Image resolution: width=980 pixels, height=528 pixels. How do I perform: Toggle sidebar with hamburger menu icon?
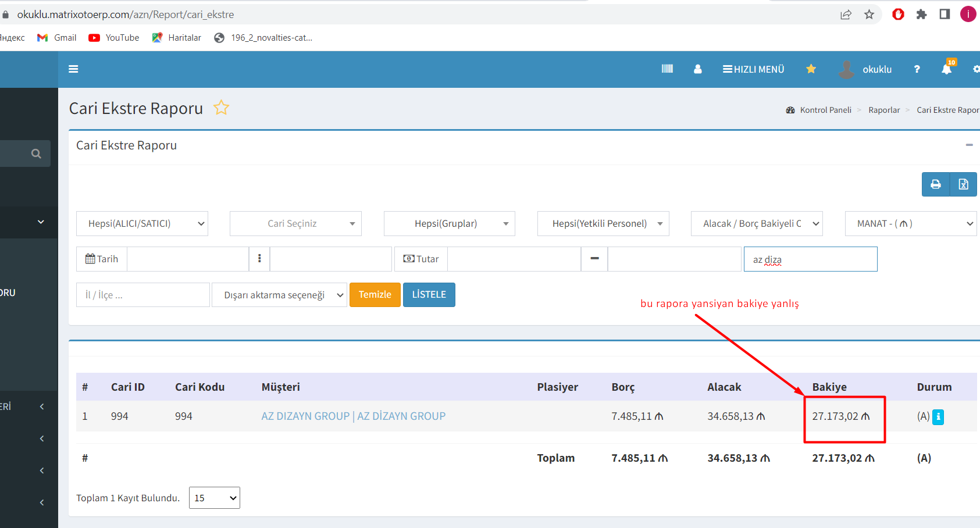[x=73, y=69]
